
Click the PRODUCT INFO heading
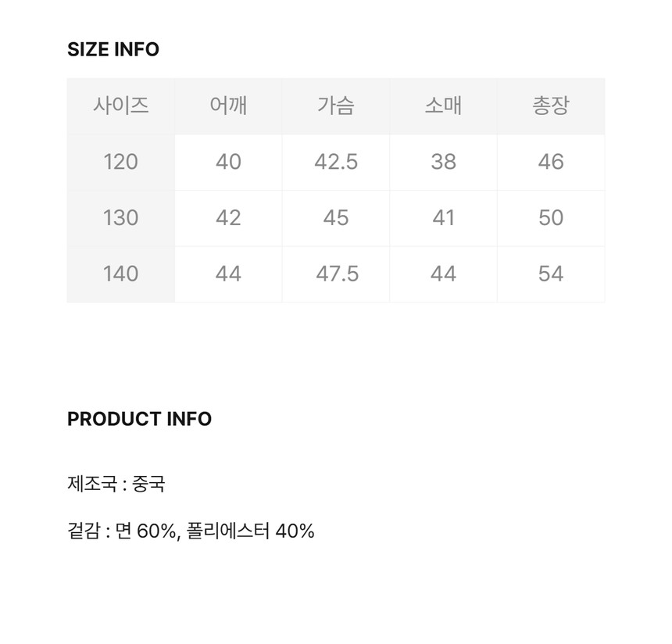pos(139,419)
